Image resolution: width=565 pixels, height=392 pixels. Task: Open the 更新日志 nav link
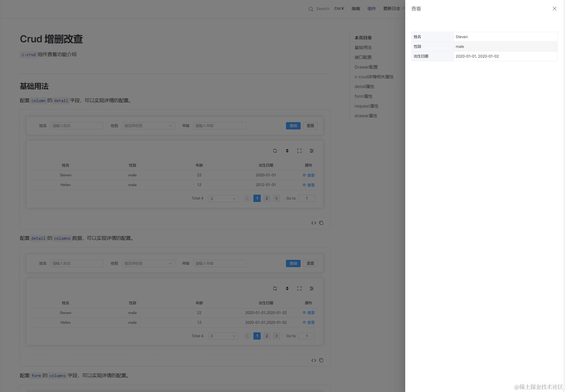point(394,9)
